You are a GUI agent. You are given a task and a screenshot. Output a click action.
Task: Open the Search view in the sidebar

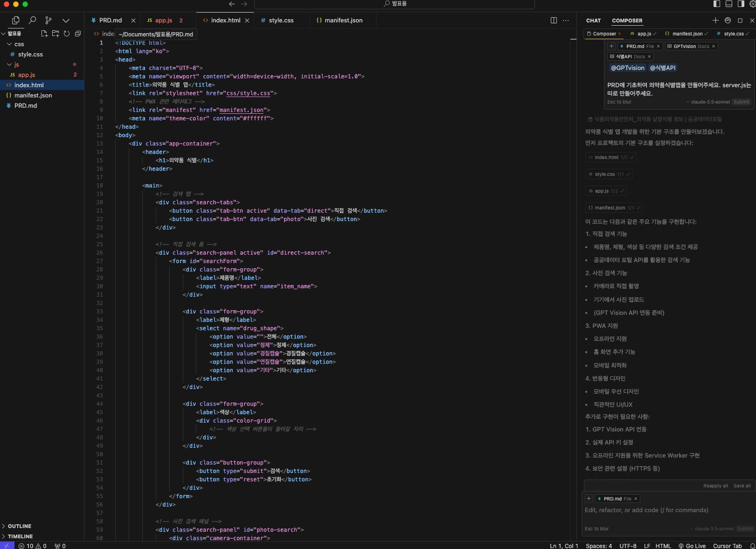click(x=32, y=20)
